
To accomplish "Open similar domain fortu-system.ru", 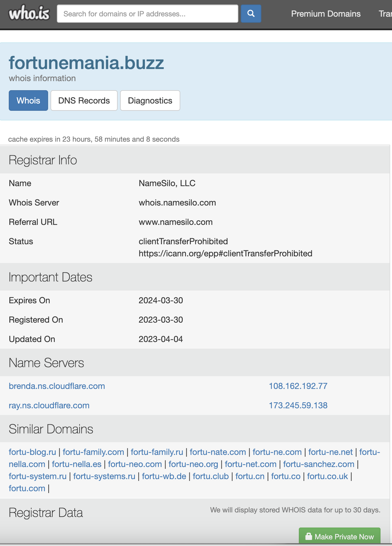I will point(38,476).
